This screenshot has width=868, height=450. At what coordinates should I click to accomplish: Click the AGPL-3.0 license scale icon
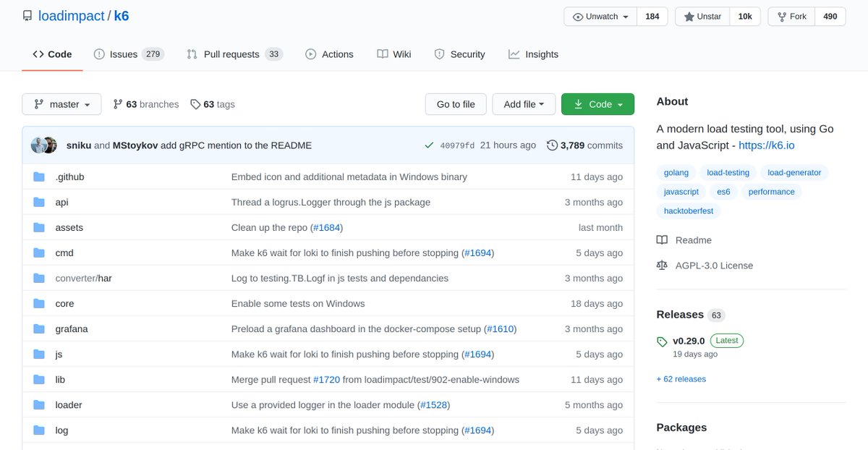coord(662,265)
